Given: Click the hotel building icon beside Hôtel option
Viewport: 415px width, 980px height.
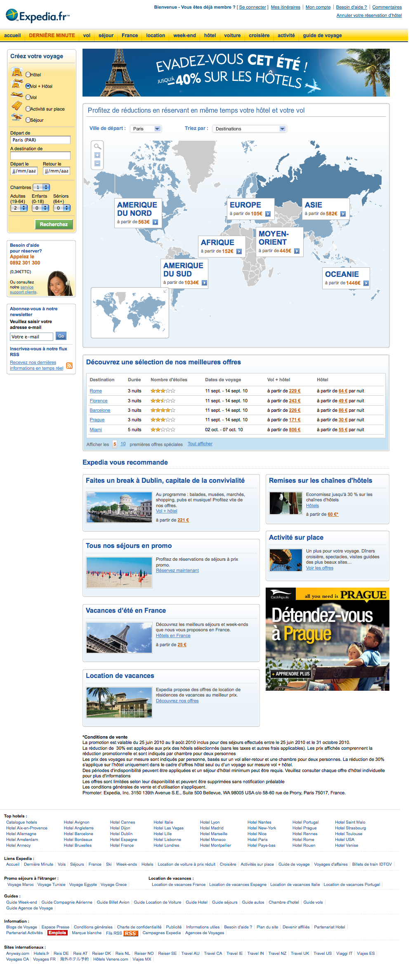Looking at the screenshot, I should 17,72.
